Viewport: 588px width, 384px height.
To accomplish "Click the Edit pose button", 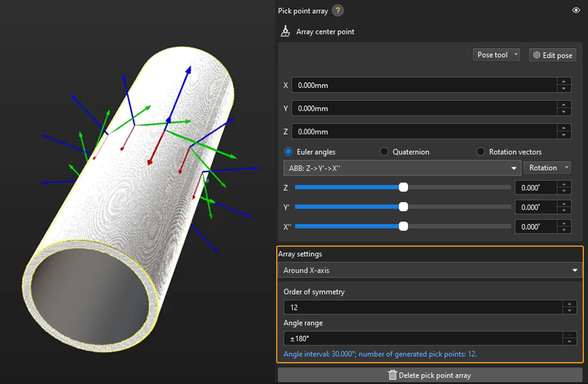I will (553, 55).
